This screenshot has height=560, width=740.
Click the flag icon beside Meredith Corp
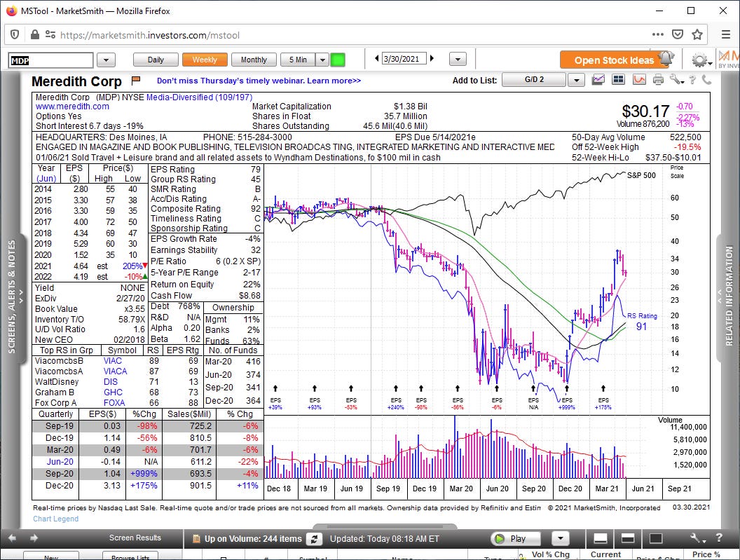(x=136, y=80)
